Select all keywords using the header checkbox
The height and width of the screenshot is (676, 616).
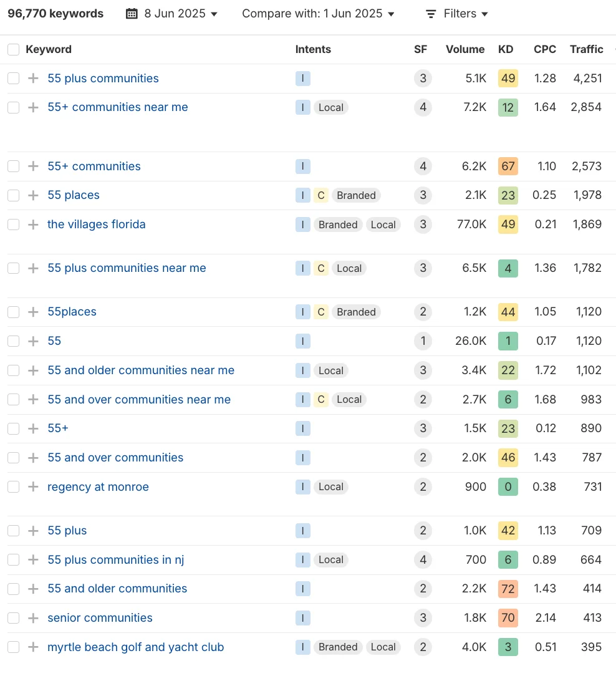tap(13, 49)
